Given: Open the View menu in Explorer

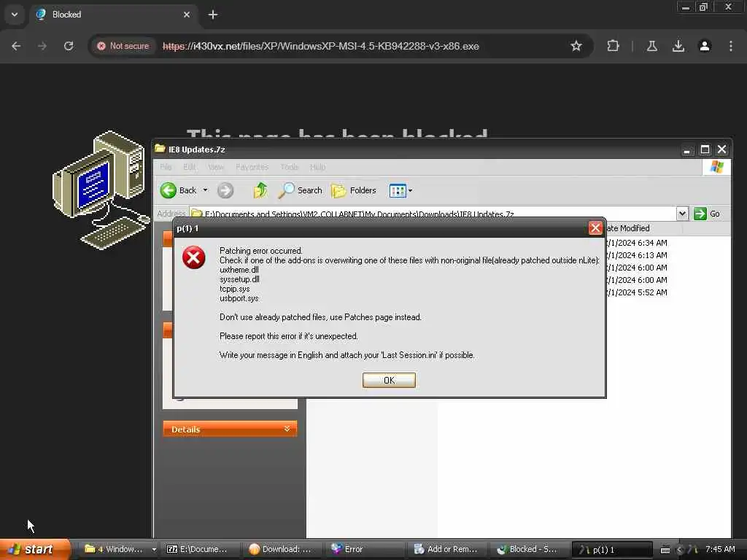Looking at the screenshot, I should tap(215, 167).
